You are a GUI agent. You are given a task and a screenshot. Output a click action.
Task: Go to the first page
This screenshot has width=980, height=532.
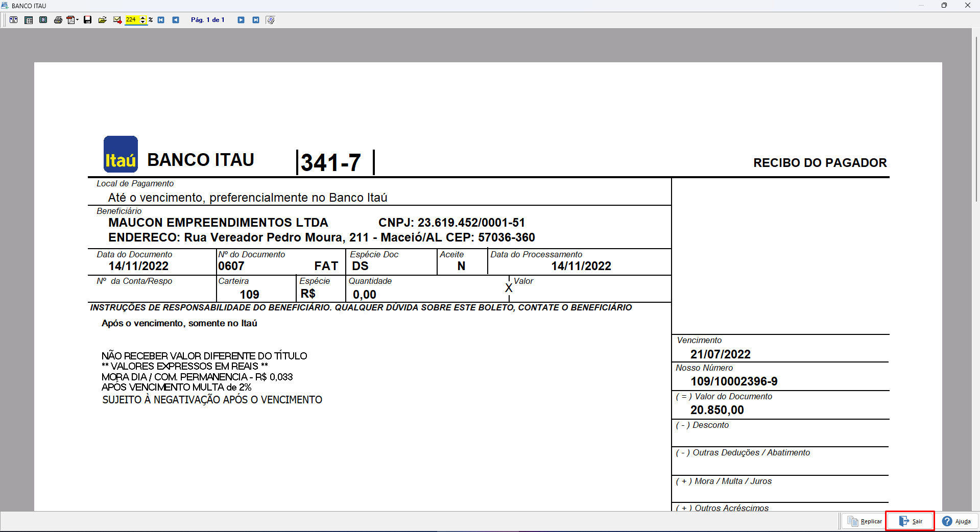tap(161, 20)
